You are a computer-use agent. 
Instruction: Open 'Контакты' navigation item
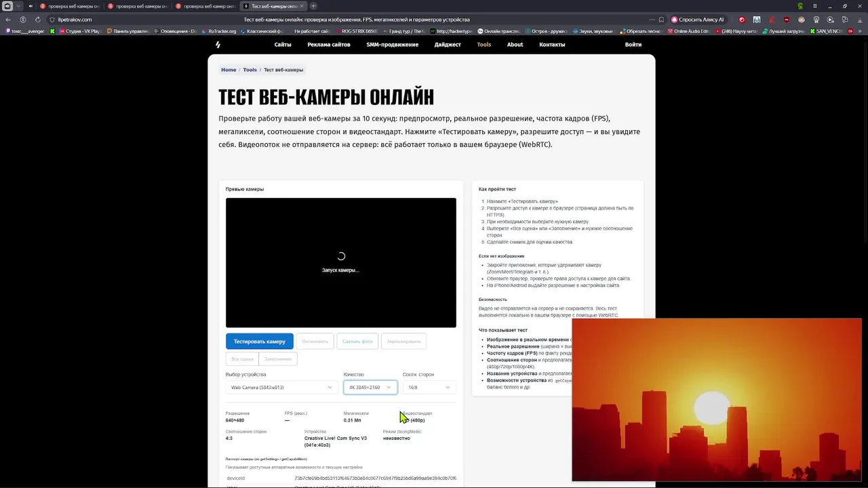tap(552, 45)
